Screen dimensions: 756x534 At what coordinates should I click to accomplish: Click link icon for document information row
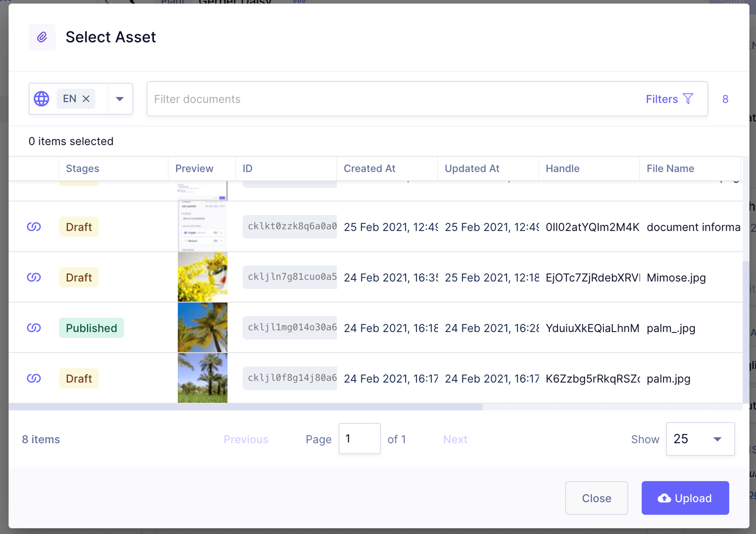pyautogui.click(x=34, y=227)
